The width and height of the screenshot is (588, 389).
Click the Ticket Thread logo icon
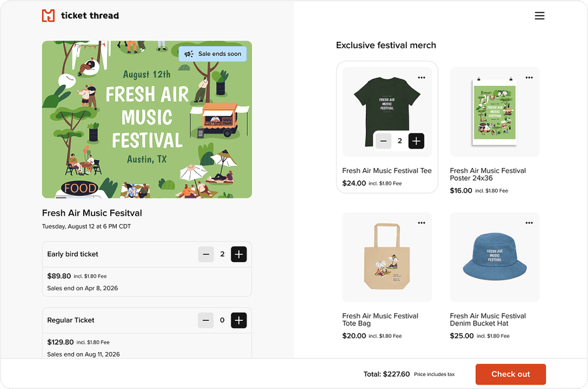click(x=48, y=16)
